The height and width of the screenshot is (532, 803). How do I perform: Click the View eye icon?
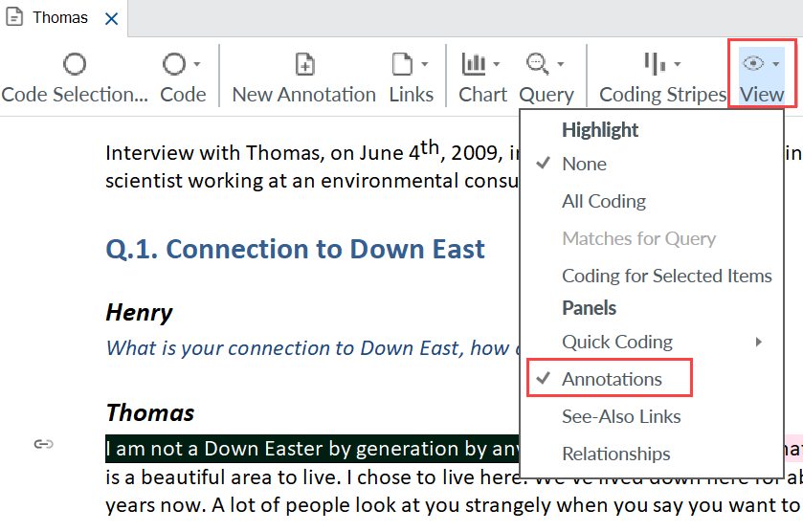pyautogui.click(x=753, y=63)
